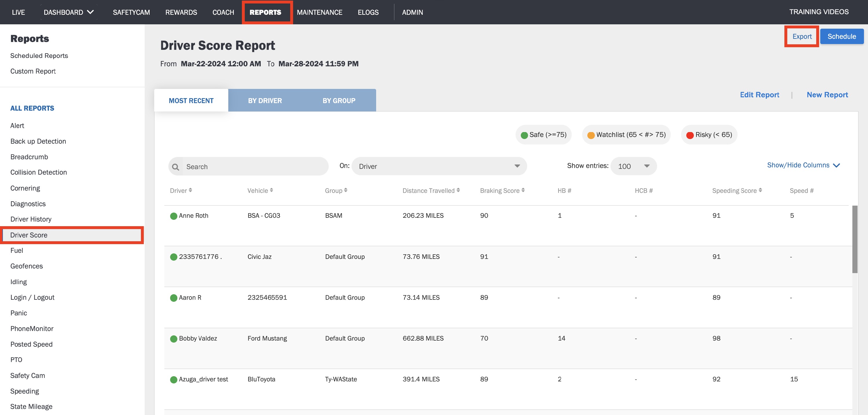868x415 pixels.
Task: Click the Schedule button
Action: [x=842, y=36]
